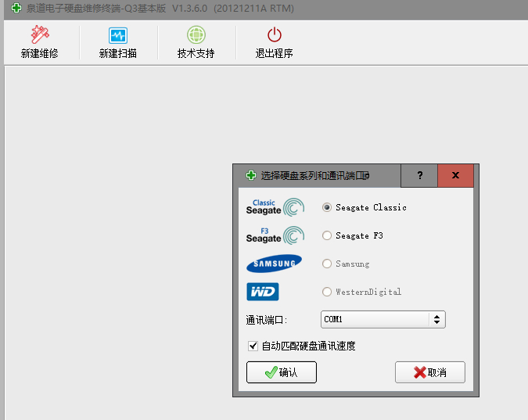Viewport: 528px width, 420px height.
Task: Click the dialog help ? button
Action: tap(419, 175)
